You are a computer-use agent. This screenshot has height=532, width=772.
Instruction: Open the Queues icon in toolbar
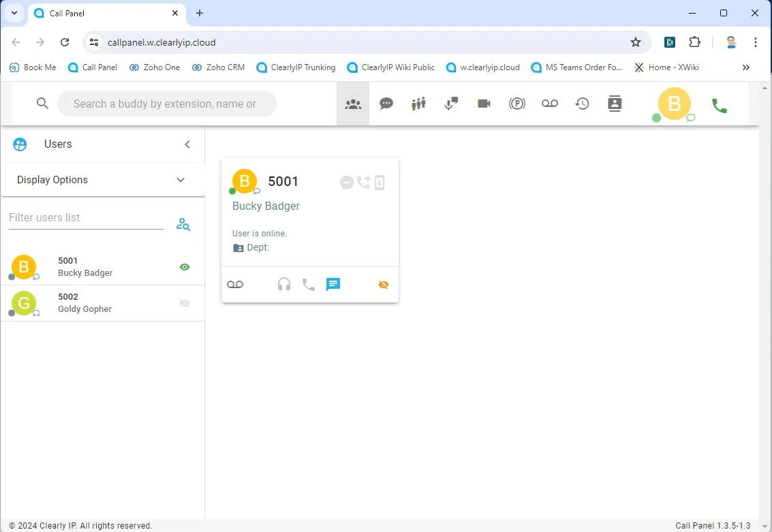pyautogui.click(x=418, y=104)
